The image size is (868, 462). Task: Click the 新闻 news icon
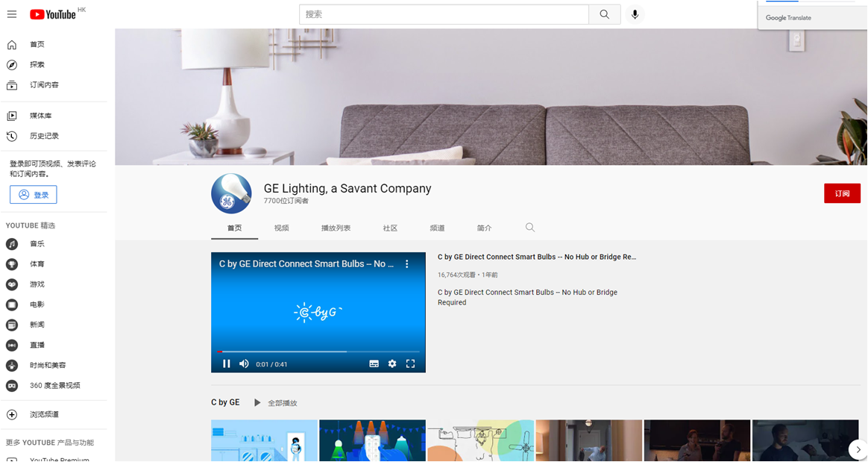[12, 325]
